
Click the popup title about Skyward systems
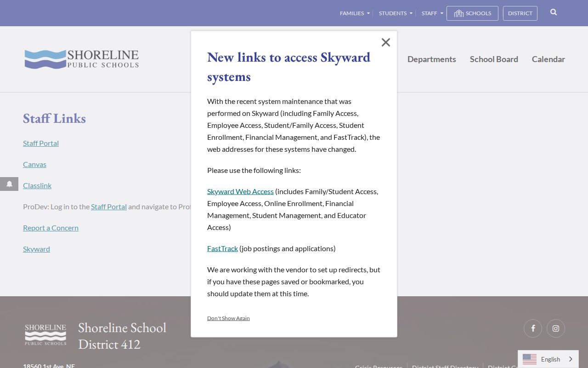point(288,67)
